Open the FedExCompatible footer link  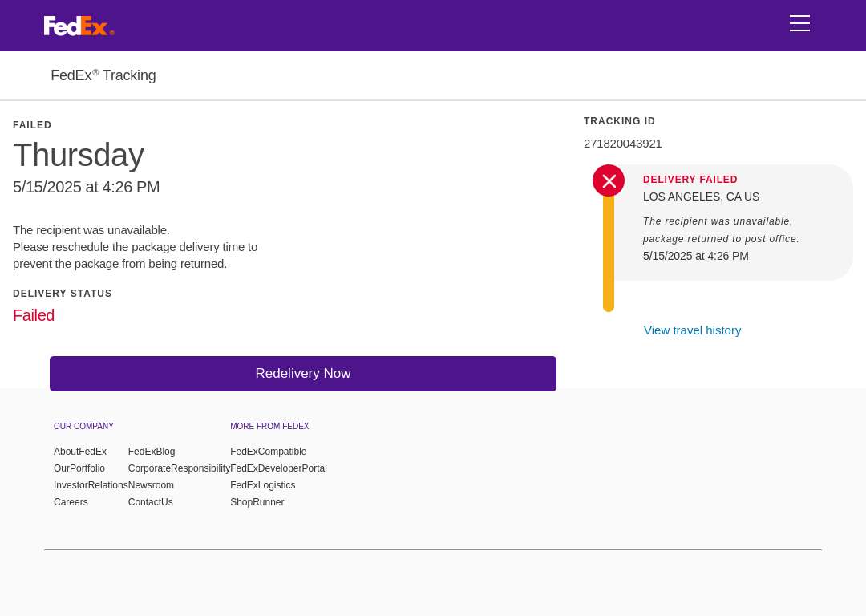point(269,452)
